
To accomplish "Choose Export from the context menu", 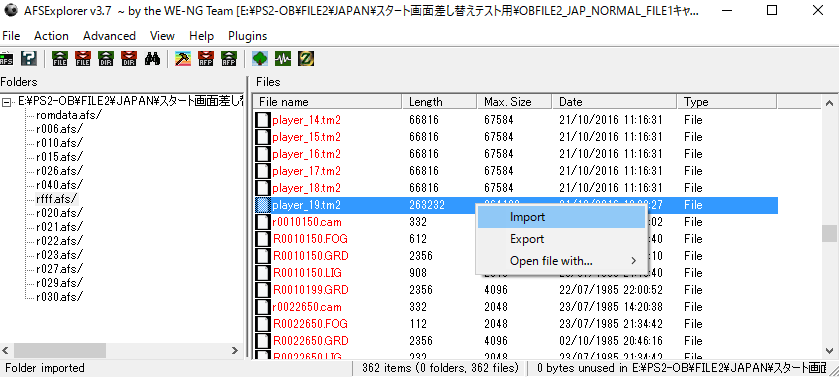I will click(x=561, y=239).
